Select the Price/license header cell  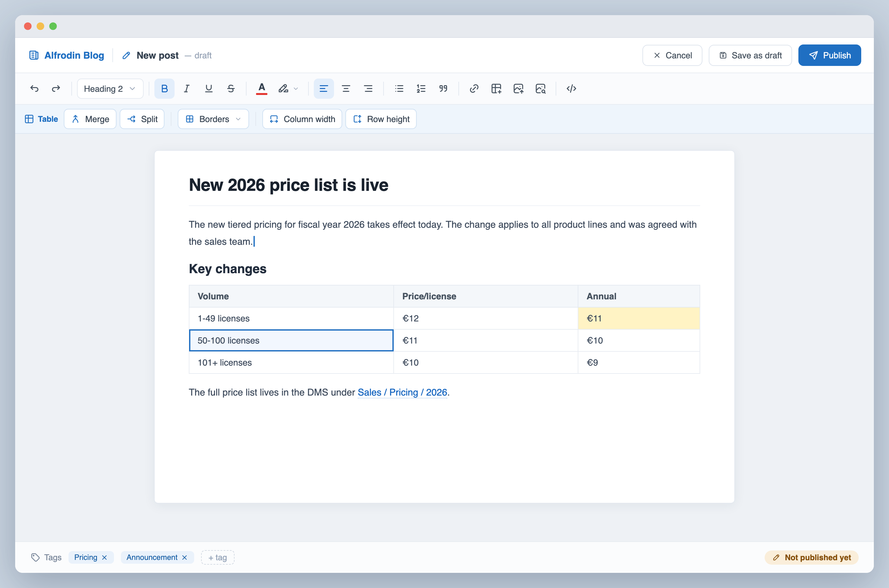point(486,296)
